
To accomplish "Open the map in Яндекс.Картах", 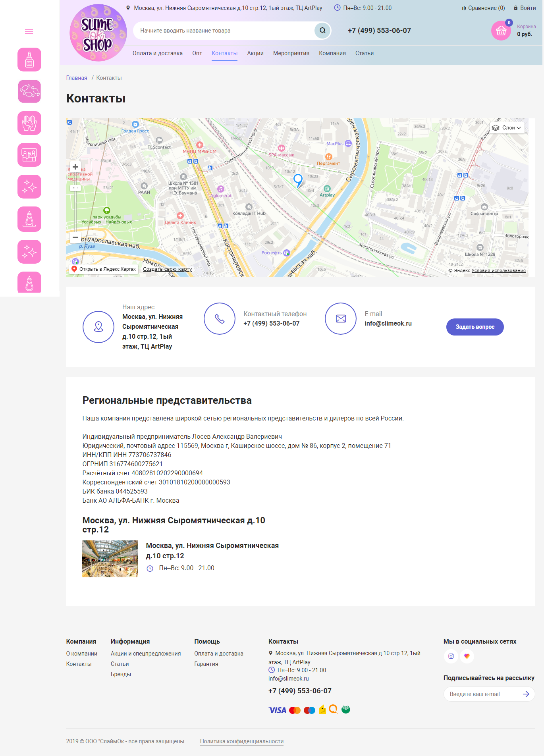I will click(x=104, y=269).
